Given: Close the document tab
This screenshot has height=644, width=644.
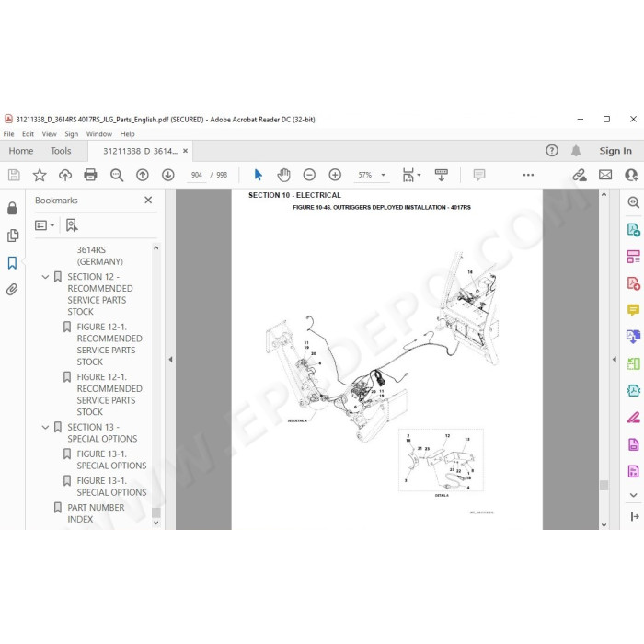Looking at the screenshot, I should [185, 151].
